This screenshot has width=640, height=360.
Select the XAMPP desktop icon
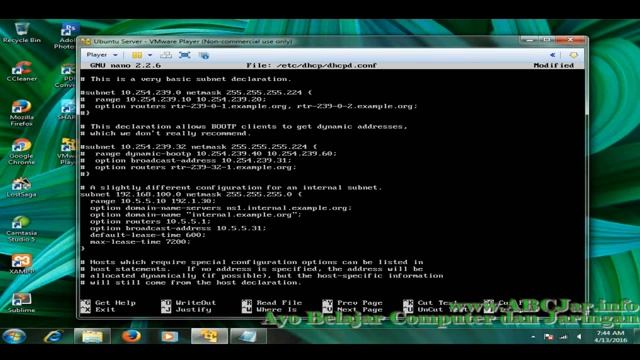[x=21, y=264]
